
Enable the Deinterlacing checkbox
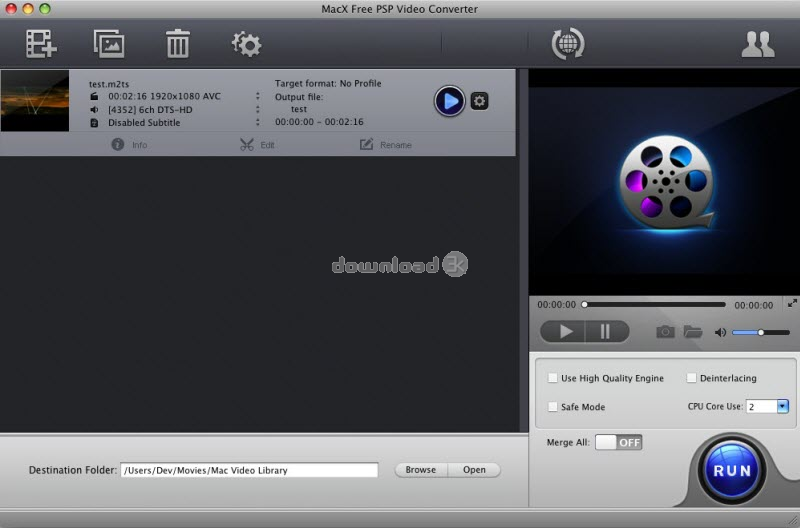coord(691,378)
